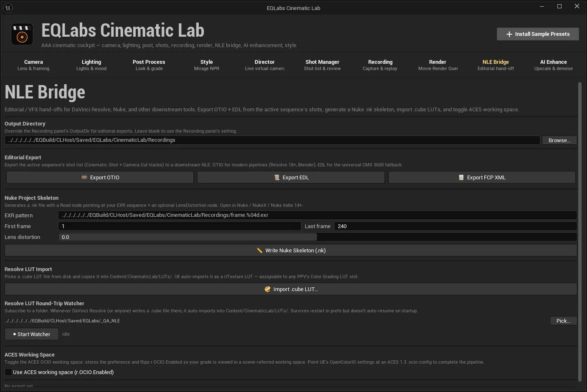Click the Export OTIO button

[100, 177]
